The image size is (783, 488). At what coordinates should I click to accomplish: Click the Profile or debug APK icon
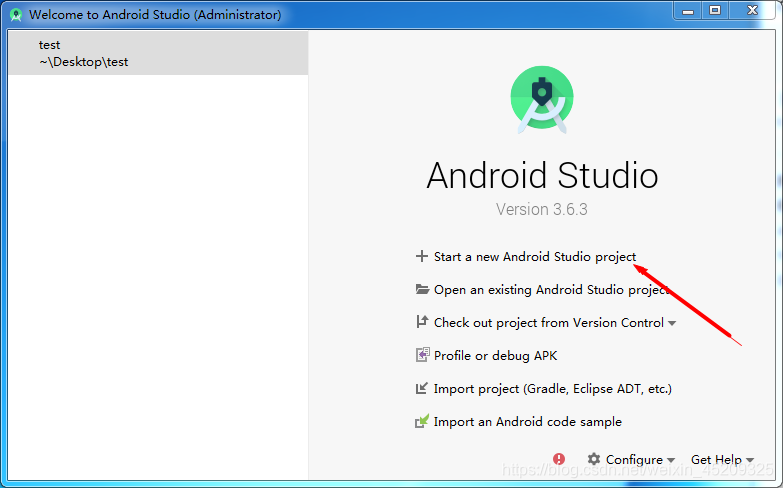click(x=422, y=355)
